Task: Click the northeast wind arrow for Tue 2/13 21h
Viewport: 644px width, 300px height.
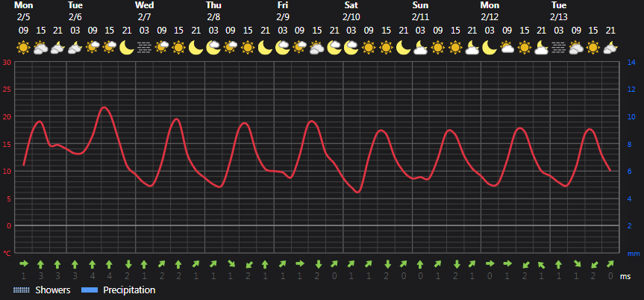Action: (x=610, y=264)
